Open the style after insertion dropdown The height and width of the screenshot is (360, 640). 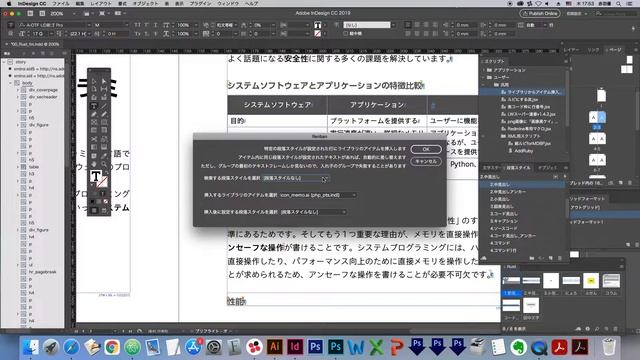(313, 212)
